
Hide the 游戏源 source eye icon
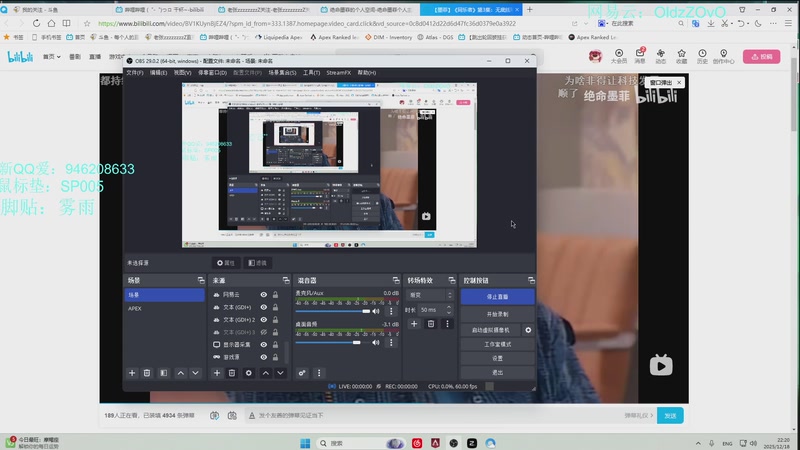pos(264,357)
